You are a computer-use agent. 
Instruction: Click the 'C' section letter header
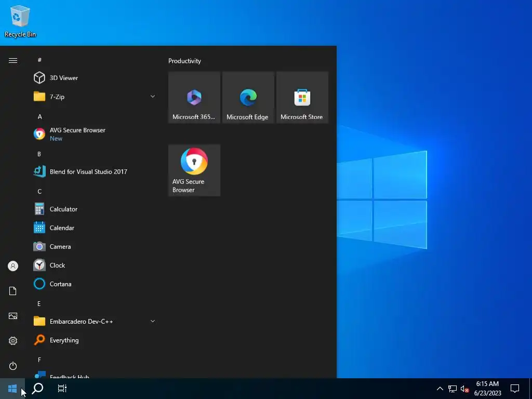click(x=39, y=192)
